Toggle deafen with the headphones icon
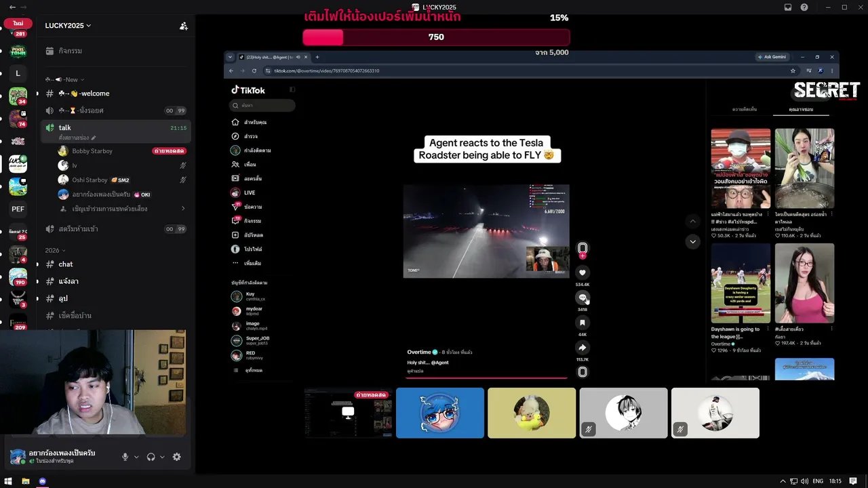 [x=151, y=457]
